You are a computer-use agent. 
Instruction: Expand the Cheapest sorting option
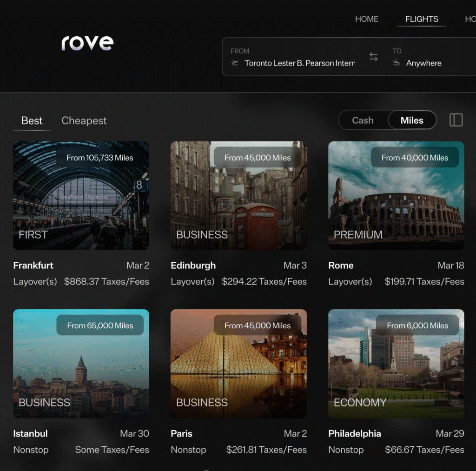(x=84, y=120)
